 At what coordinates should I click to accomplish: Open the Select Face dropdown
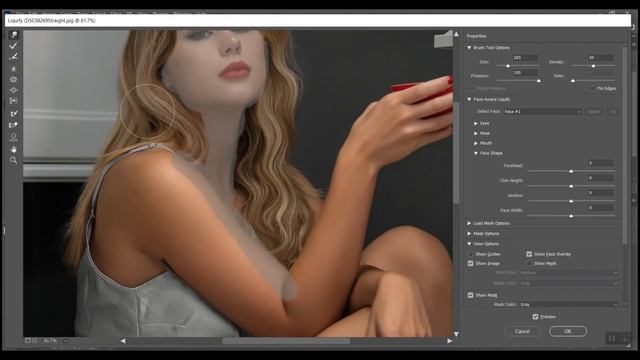542,111
